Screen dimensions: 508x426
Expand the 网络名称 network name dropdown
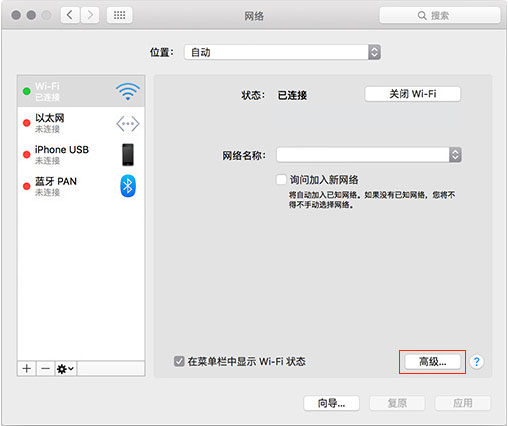coord(369,155)
